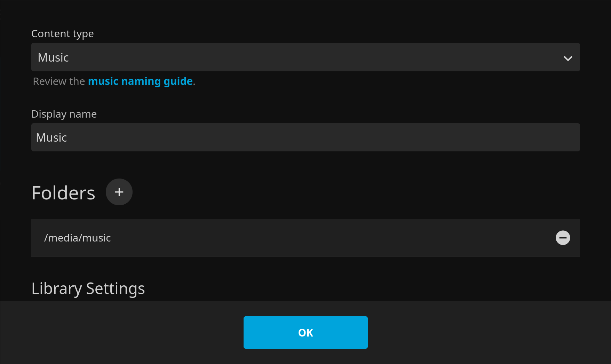Click the word "guide" in the naming link

(178, 81)
